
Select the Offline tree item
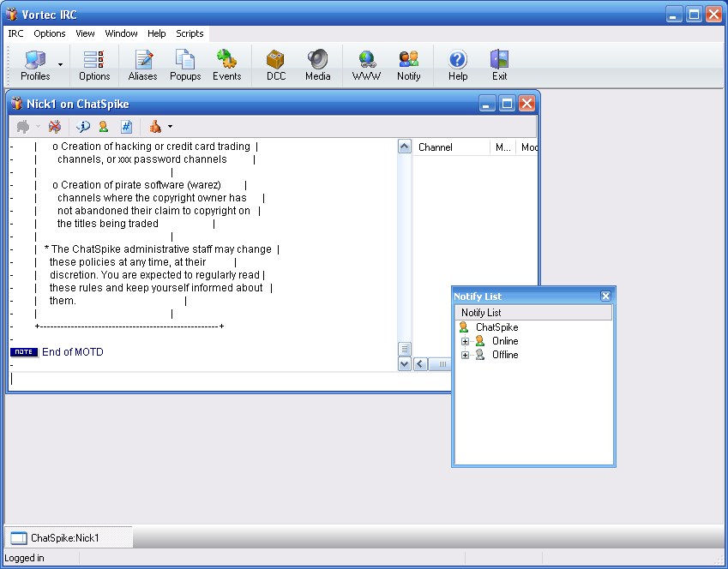[505, 355]
